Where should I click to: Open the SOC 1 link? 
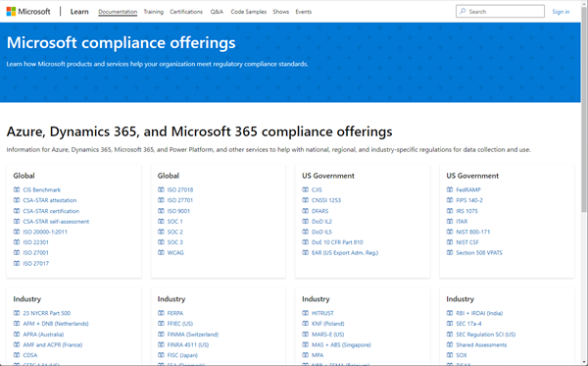pos(174,222)
